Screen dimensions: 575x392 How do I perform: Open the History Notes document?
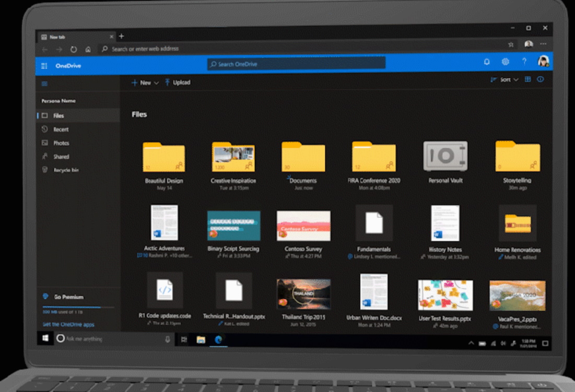pyautogui.click(x=445, y=223)
